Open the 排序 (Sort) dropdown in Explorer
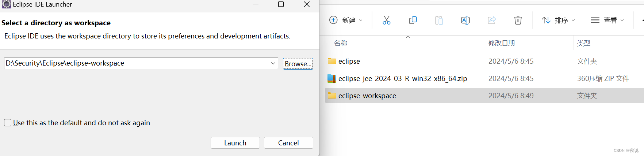Viewport: 644px width, 156px height. [x=558, y=20]
